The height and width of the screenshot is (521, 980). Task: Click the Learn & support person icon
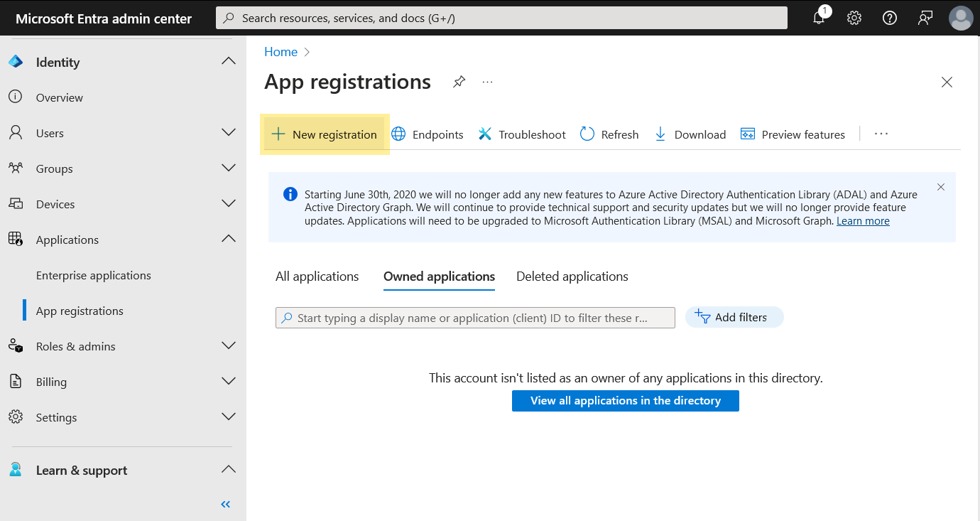click(16, 470)
